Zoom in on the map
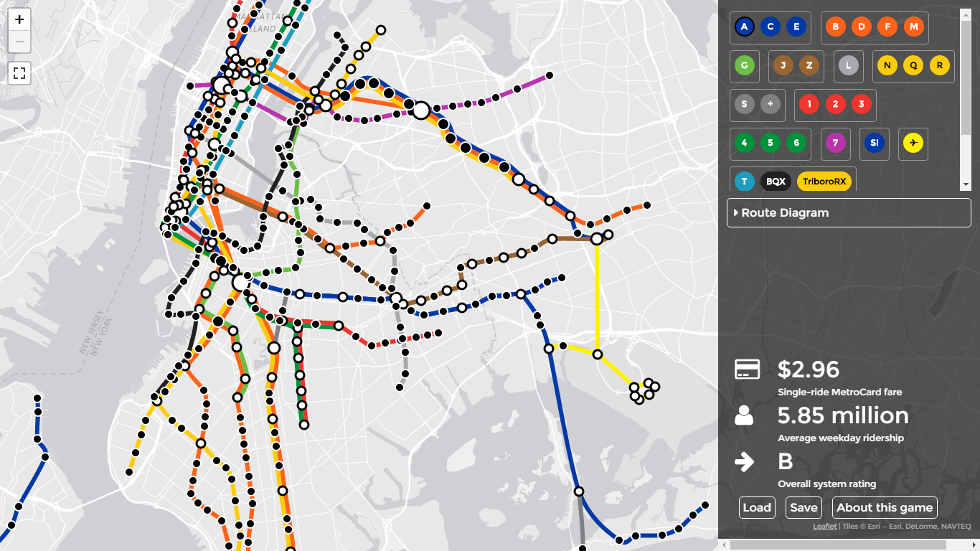This screenshot has height=551, width=980. pos(19,19)
